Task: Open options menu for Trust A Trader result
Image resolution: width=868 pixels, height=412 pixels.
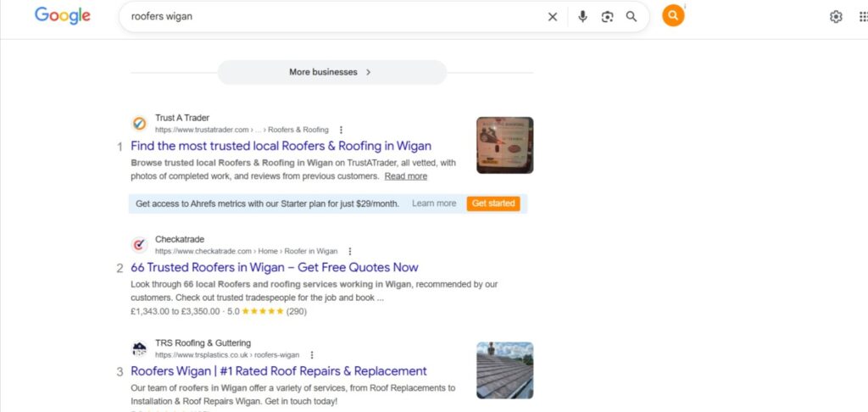Action: pos(341,130)
